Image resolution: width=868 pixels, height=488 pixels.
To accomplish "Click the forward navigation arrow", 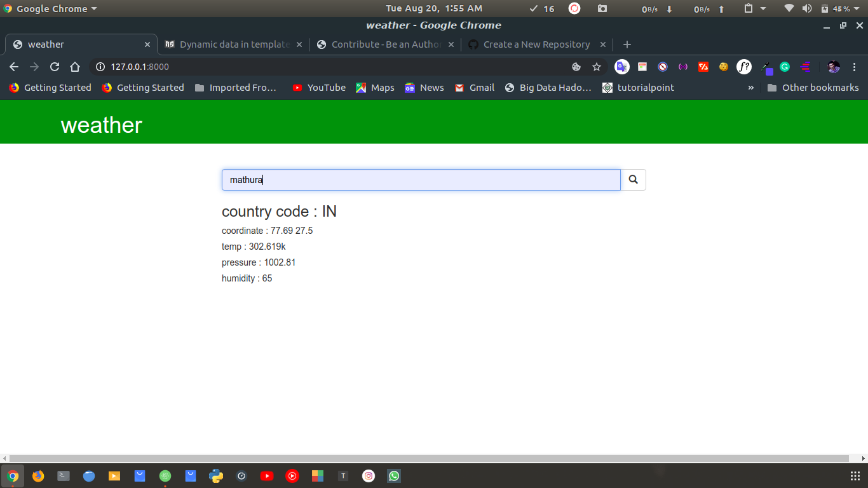I will click(x=34, y=67).
